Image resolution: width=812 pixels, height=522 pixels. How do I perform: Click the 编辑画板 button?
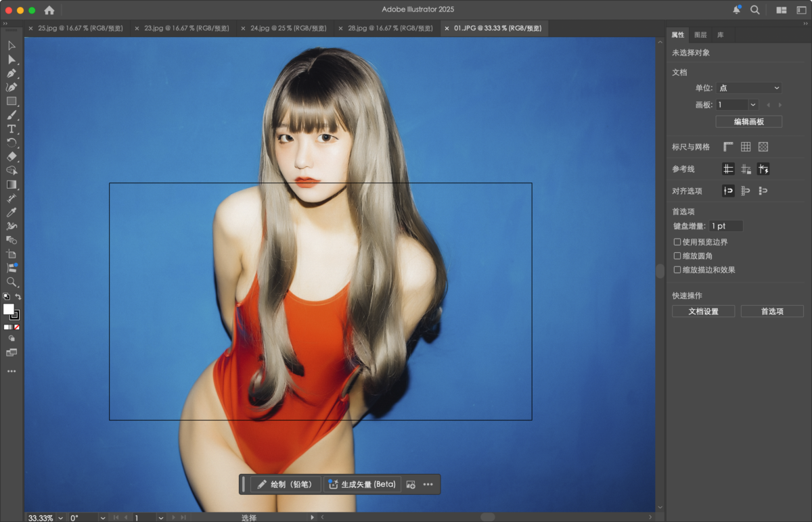[748, 122]
